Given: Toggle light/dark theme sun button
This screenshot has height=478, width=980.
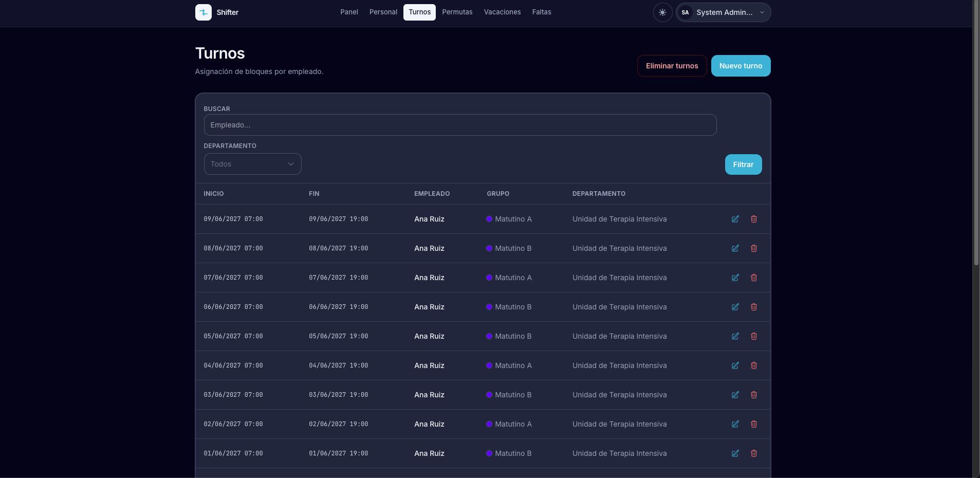Looking at the screenshot, I should [662, 12].
